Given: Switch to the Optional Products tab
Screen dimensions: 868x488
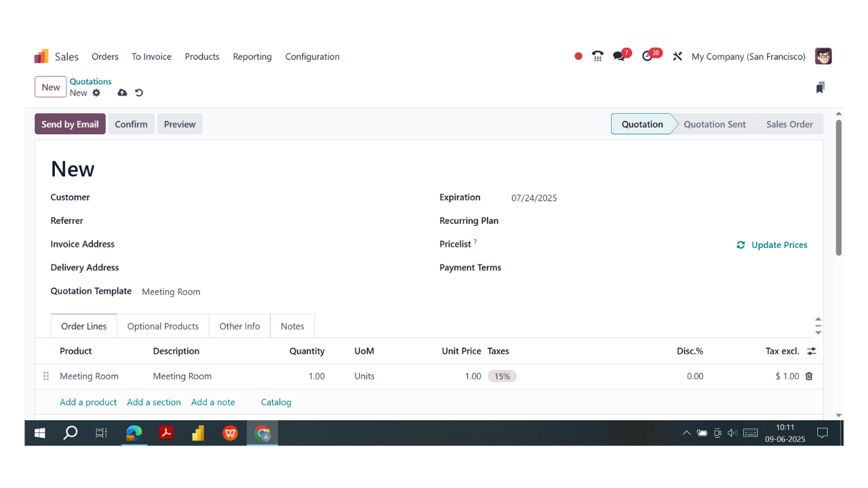Looking at the screenshot, I should point(163,326).
